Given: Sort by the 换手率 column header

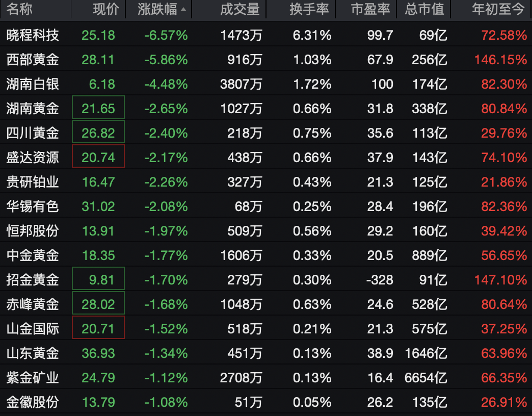Looking at the screenshot, I should click(x=309, y=9).
